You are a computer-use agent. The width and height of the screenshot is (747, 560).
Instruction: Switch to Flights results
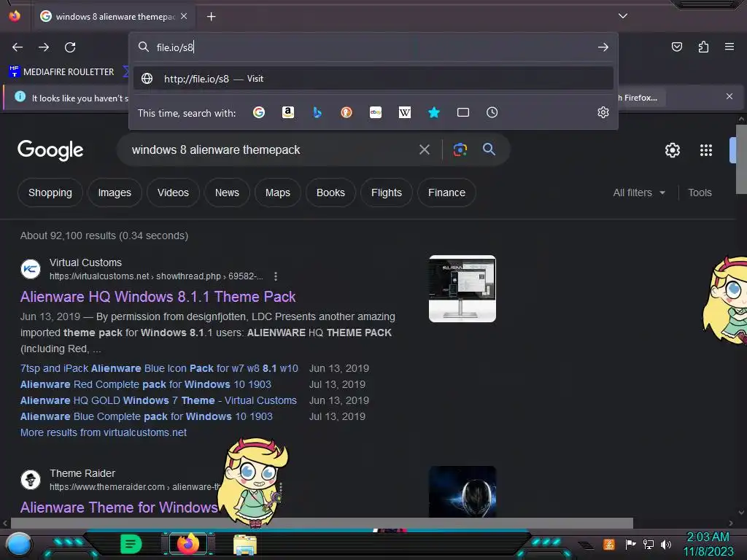click(387, 192)
